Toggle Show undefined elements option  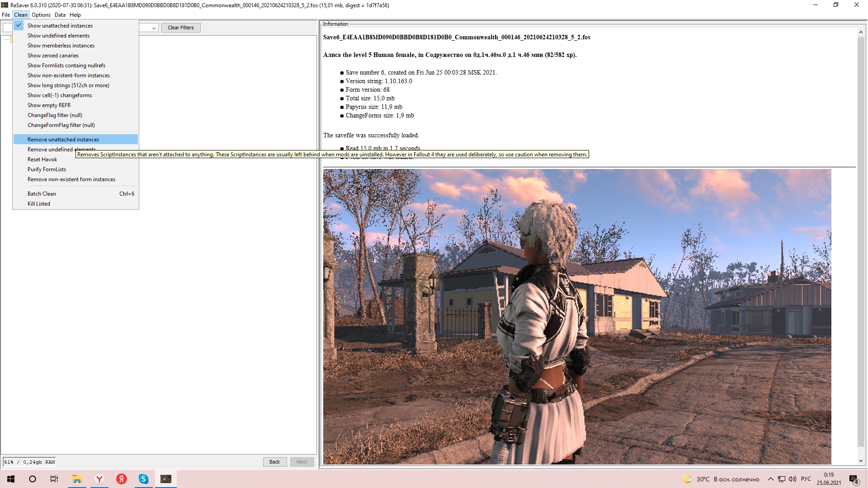[58, 36]
